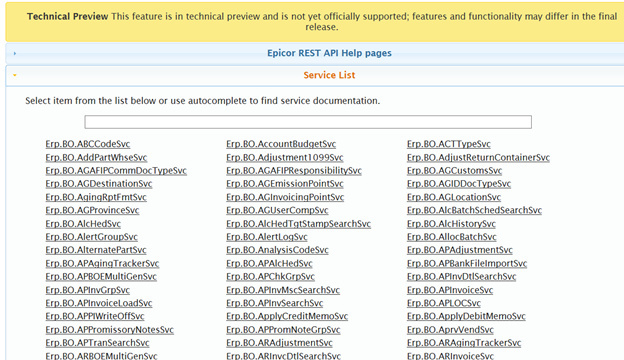Choose Erp.BO.AlertLogSvc from the list
Viewport: 624px width, 360px height.
click(267, 237)
